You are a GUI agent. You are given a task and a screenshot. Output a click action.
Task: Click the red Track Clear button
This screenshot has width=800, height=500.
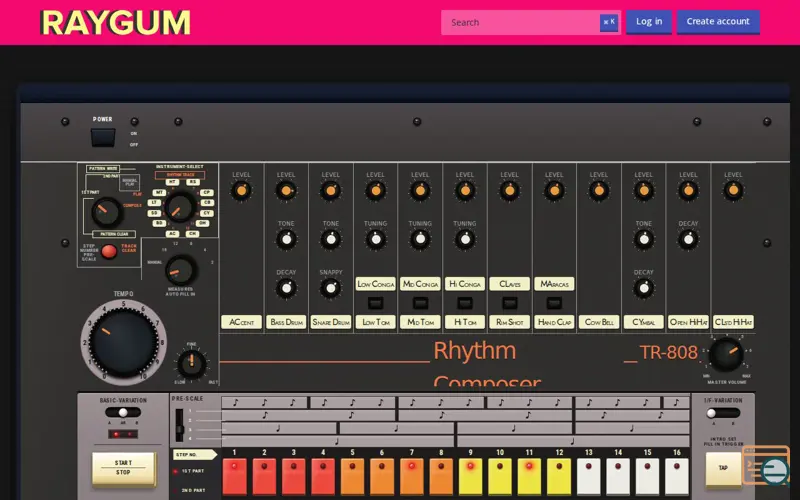click(x=109, y=252)
